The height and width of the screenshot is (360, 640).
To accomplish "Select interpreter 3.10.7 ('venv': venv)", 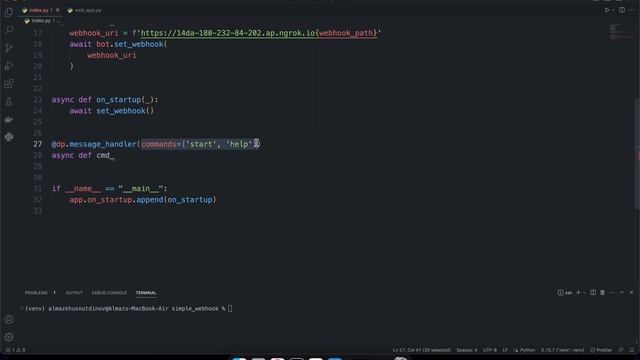I will click(x=562, y=350).
